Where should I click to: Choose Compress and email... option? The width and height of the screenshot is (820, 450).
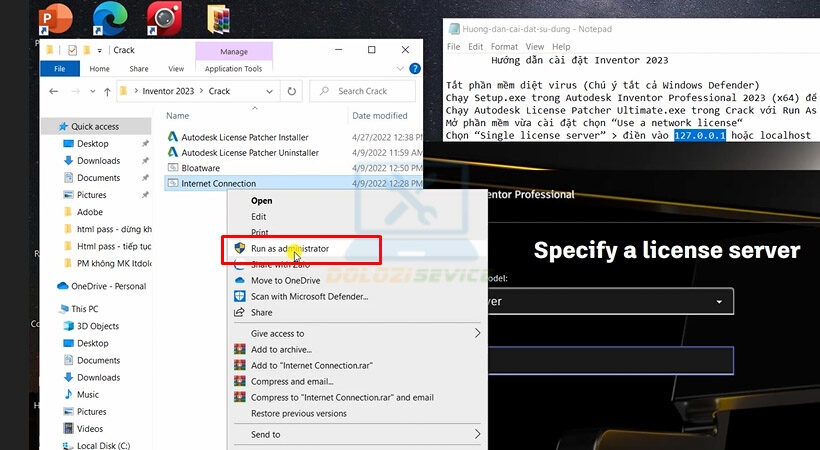click(x=292, y=381)
